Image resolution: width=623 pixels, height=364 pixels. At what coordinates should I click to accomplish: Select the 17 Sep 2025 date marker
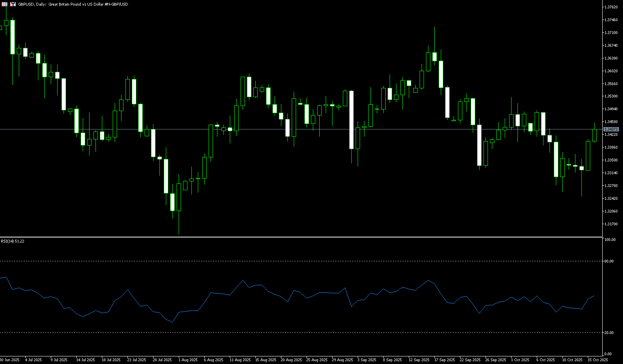444,360
